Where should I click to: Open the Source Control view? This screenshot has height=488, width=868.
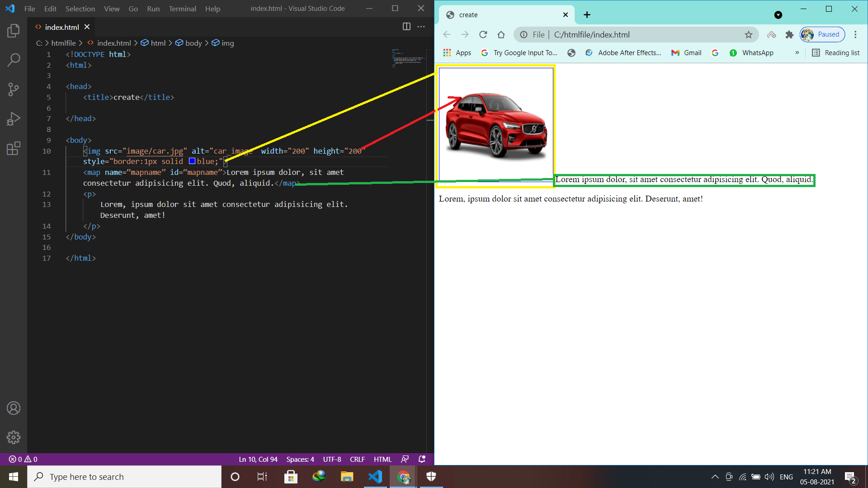[x=14, y=89]
